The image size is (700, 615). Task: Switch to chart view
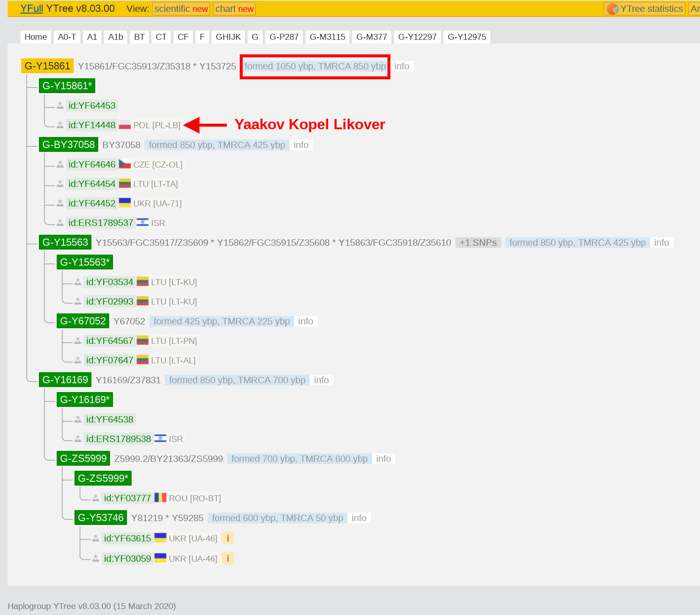point(234,9)
